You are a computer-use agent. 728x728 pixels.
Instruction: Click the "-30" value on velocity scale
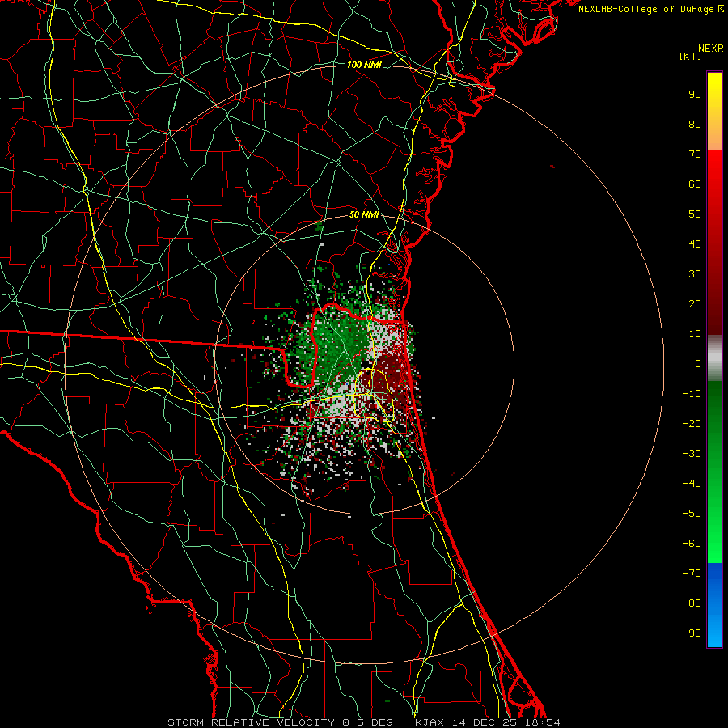(x=692, y=454)
